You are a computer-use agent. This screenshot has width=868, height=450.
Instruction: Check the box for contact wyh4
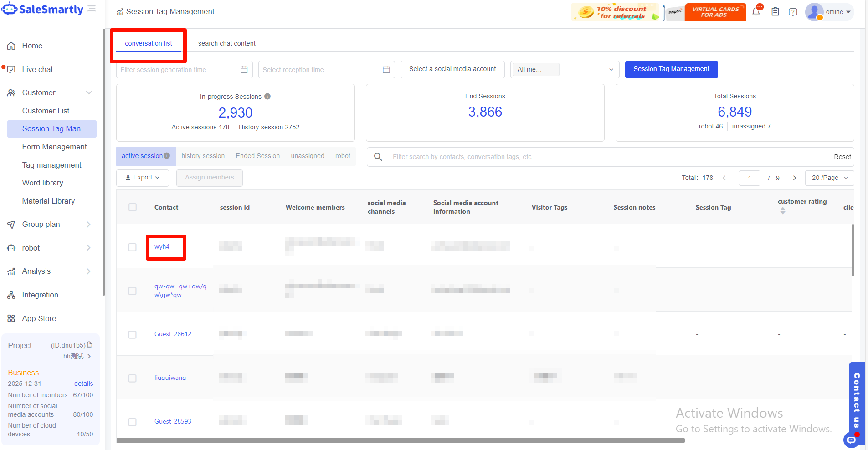click(133, 247)
